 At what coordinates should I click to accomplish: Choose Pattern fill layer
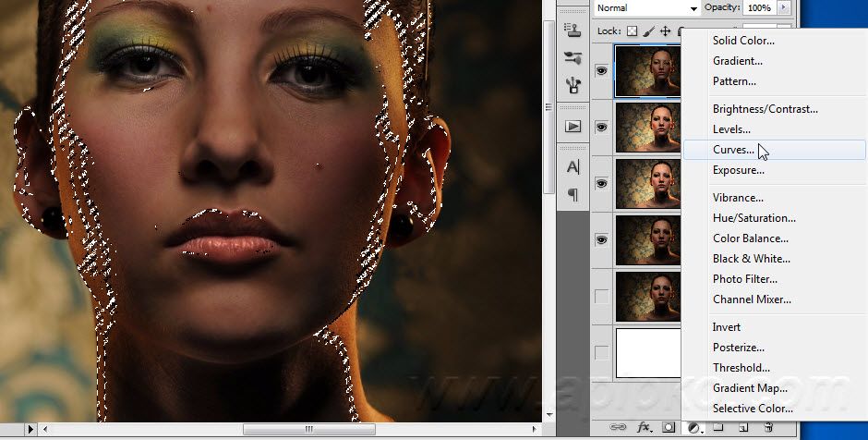coord(734,81)
